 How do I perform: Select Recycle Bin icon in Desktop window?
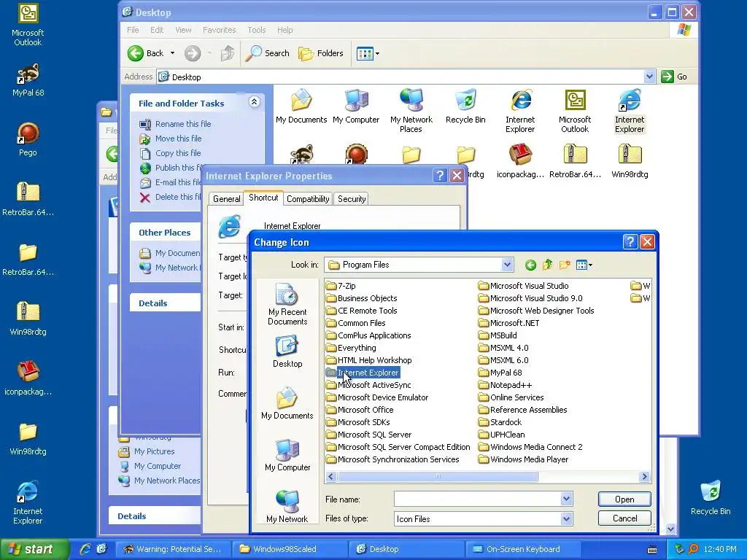click(465, 106)
